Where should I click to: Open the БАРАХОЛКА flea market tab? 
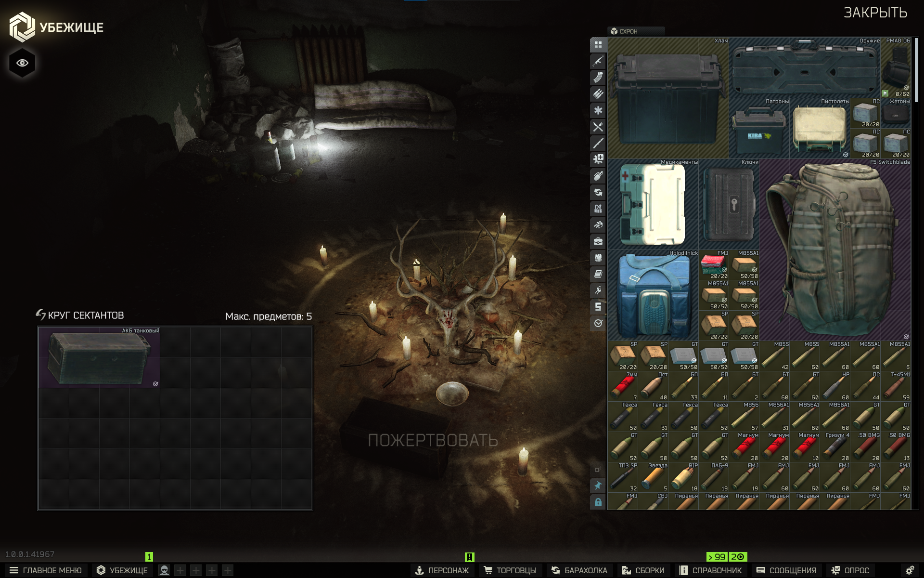tap(579, 570)
